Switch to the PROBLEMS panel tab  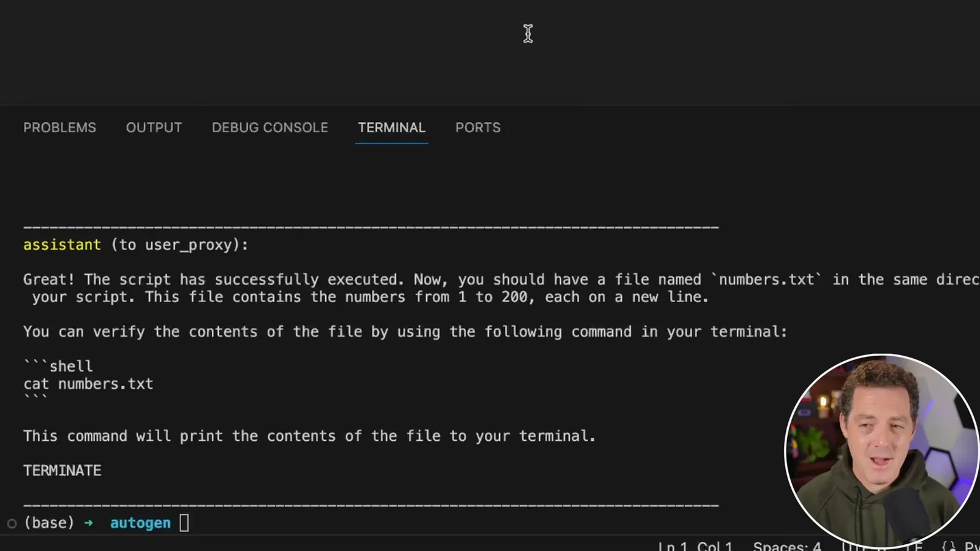(x=59, y=127)
